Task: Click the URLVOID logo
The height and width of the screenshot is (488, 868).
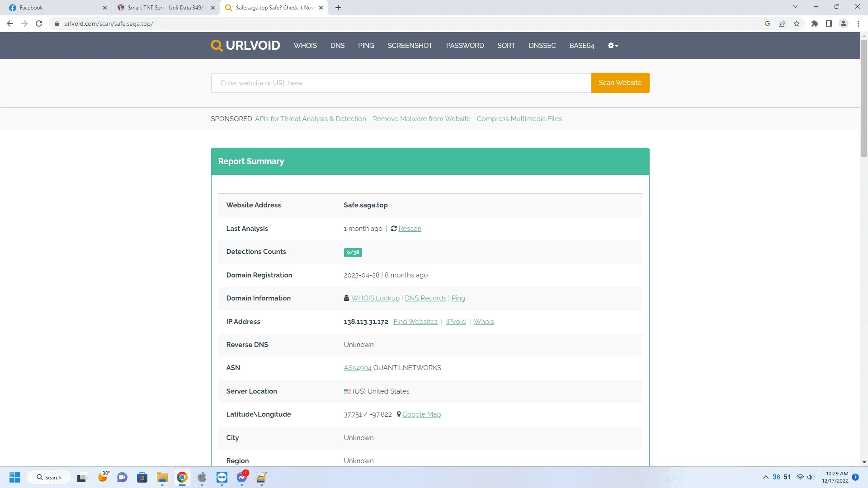Action: (x=245, y=45)
